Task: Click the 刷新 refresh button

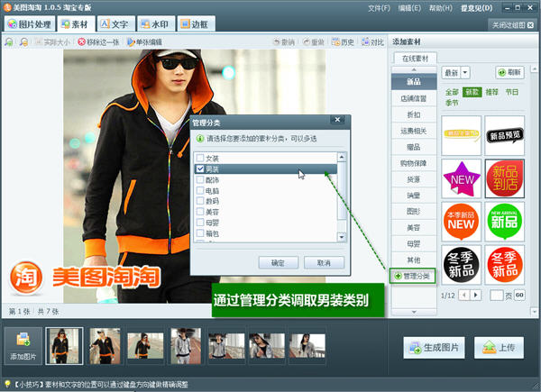Action: pos(510,72)
